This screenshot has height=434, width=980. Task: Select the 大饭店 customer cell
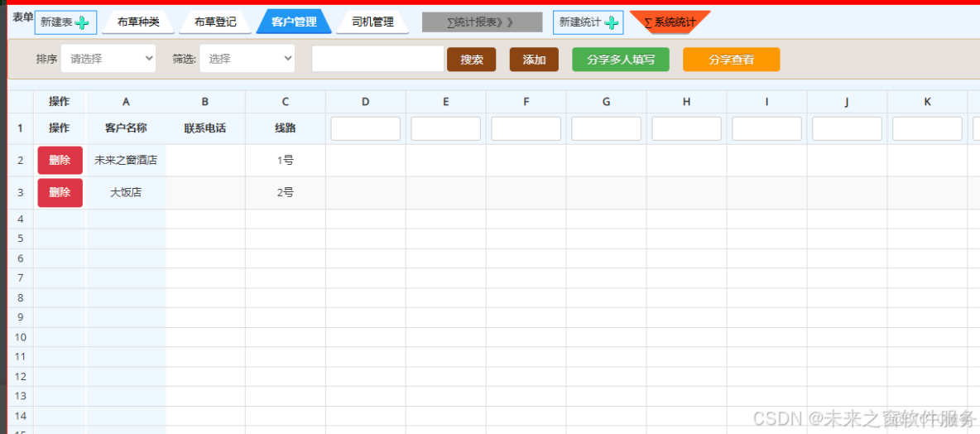point(127,193)
